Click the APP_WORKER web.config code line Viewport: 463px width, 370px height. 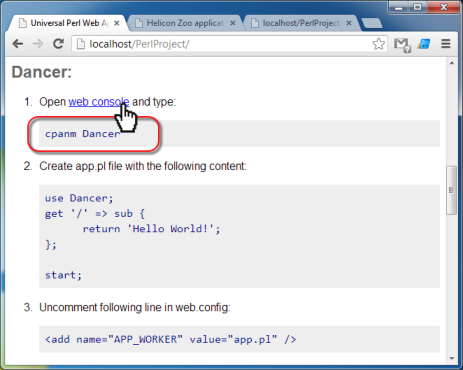coord(171,339)
